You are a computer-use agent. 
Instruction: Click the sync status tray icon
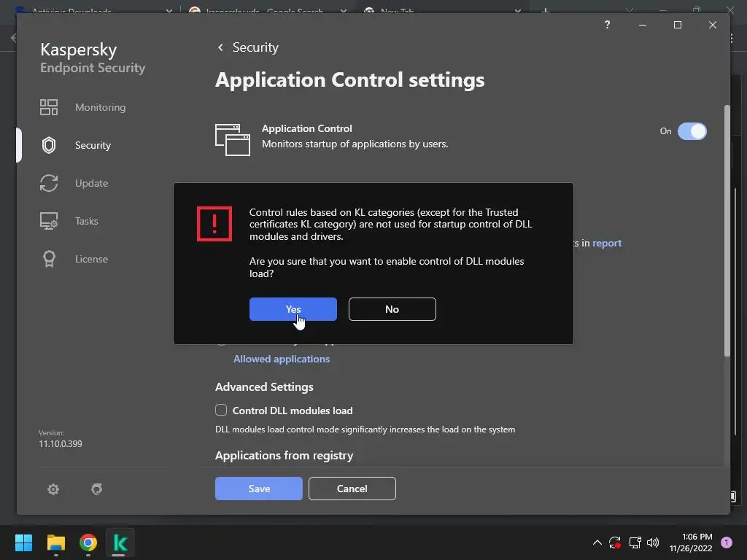point(614,542)
